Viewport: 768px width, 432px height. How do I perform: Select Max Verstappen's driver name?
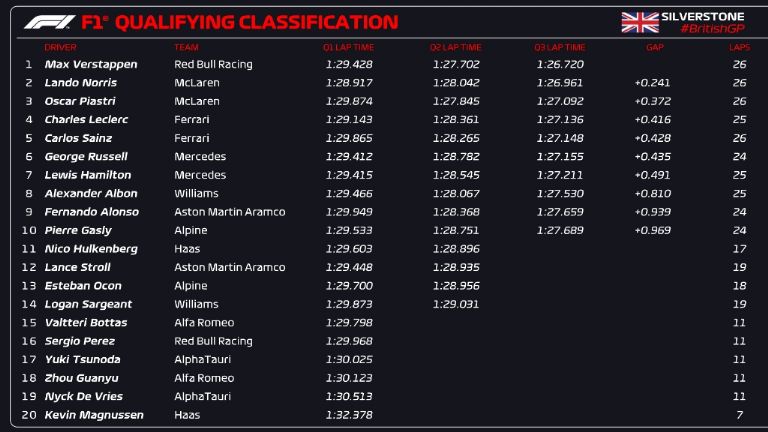[91, 64]
